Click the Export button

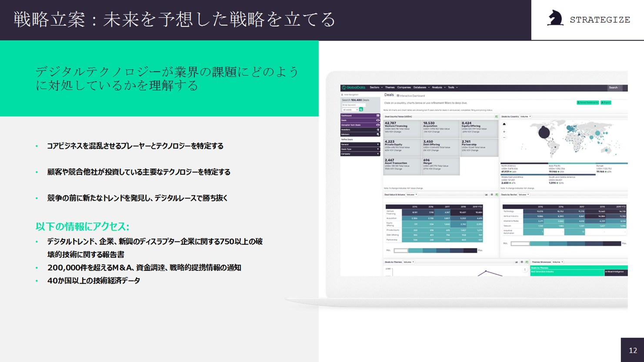606,103
